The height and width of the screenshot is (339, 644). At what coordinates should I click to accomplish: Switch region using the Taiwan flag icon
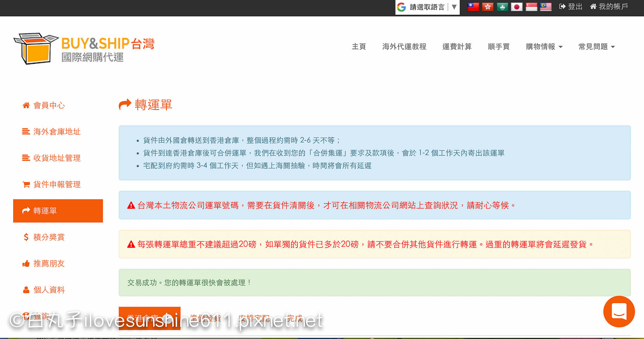pos(473,7)
